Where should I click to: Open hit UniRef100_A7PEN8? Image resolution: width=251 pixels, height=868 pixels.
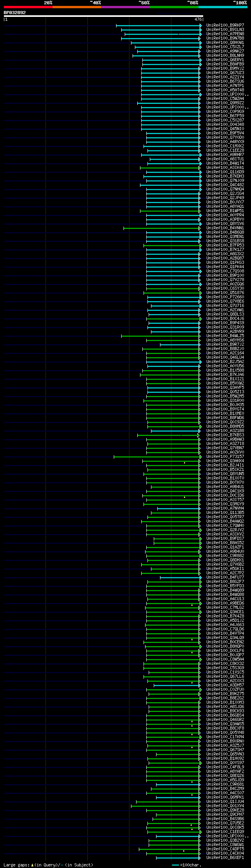pos(225,34)
